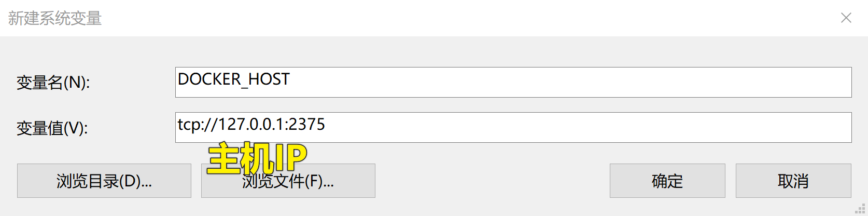This screenshot has width=868, height=216.
Task: Click blank space right of DOCKER_HOST text
Action: [570, 82]
